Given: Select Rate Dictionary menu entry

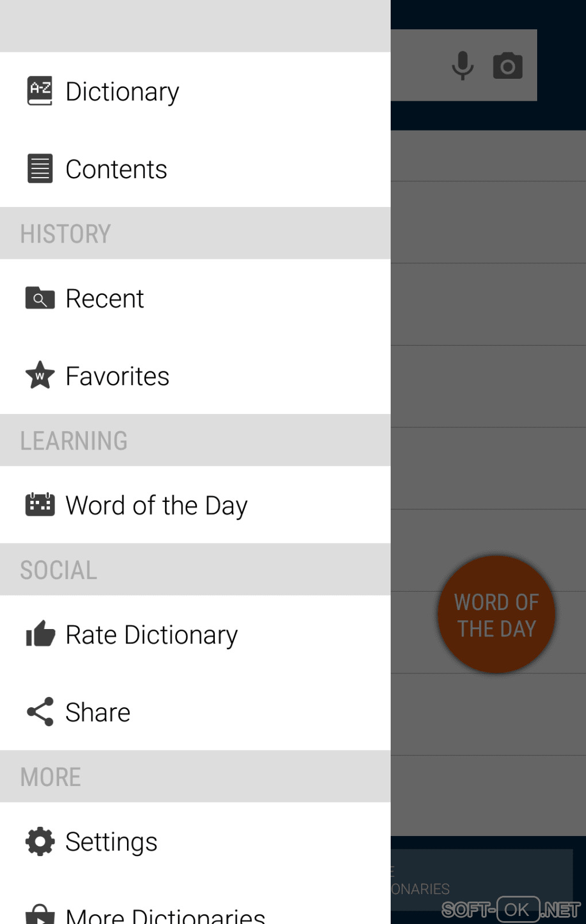Looking at the screenshot, I should click(152, 635).
